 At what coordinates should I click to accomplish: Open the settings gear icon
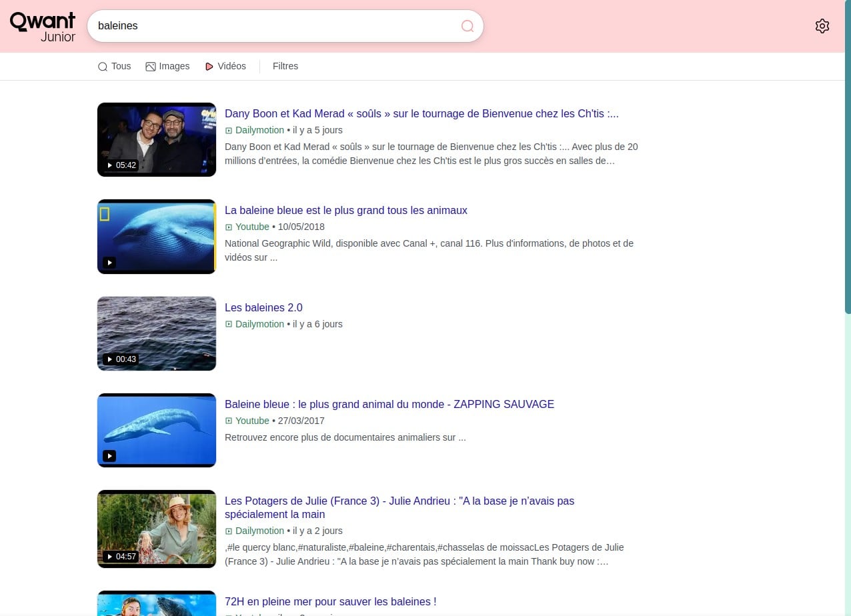click(822, 26)
